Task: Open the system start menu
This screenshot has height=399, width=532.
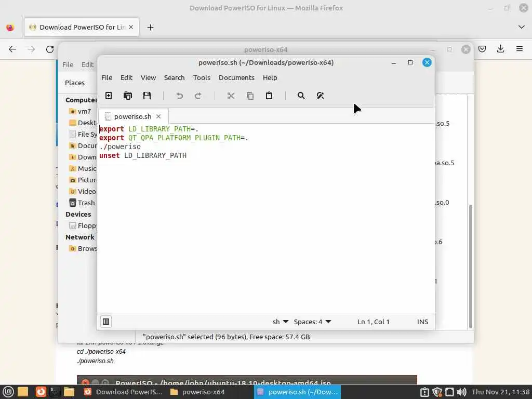Action: click(8, 392)
